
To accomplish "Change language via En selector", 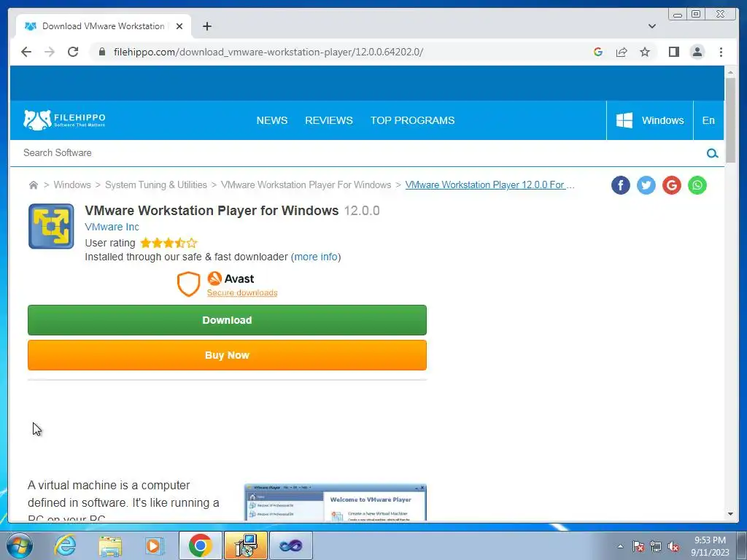I will [x=708, y=120].
